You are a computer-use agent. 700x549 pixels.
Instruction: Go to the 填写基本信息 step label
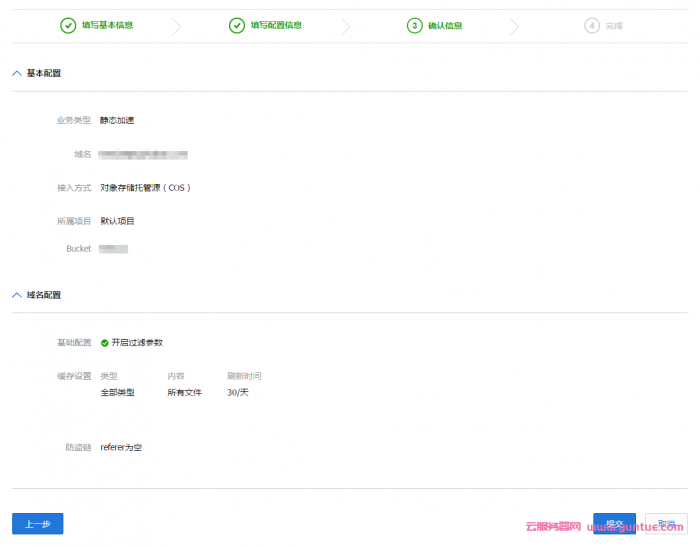[x=107, y=26]
